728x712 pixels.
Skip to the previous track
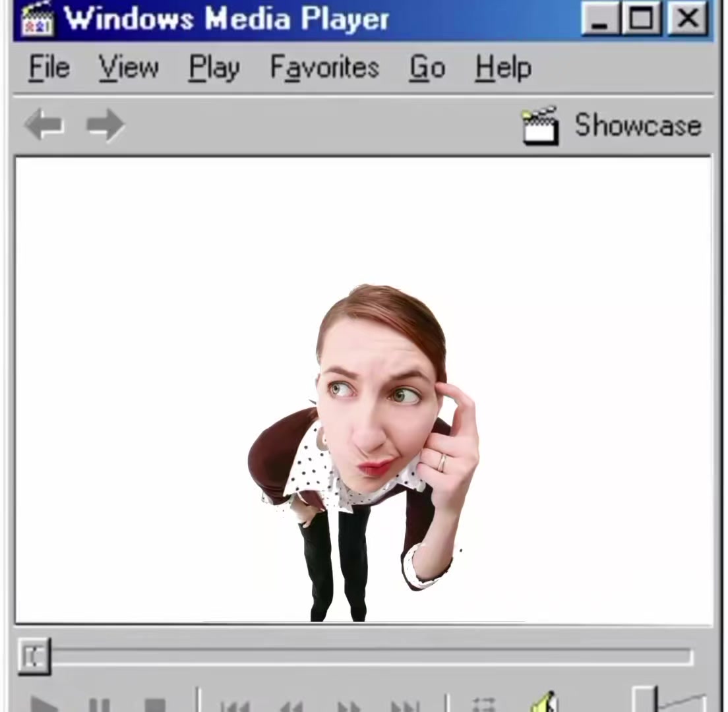[235, 707]
